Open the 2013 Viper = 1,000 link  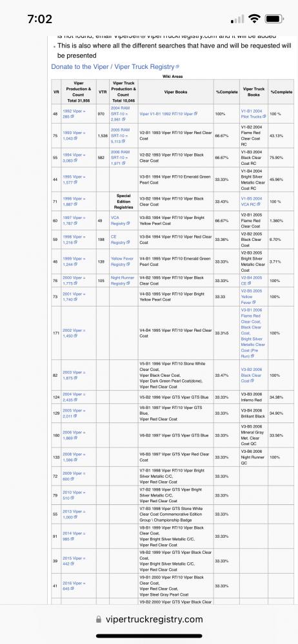74,514
